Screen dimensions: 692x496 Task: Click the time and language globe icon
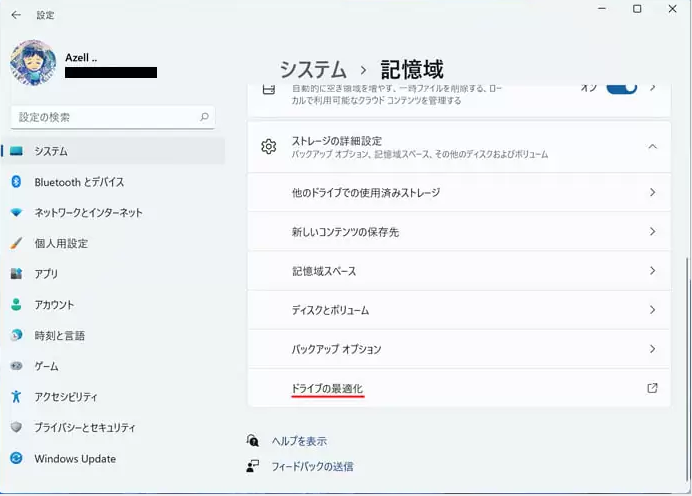click(x=16, y=335)
